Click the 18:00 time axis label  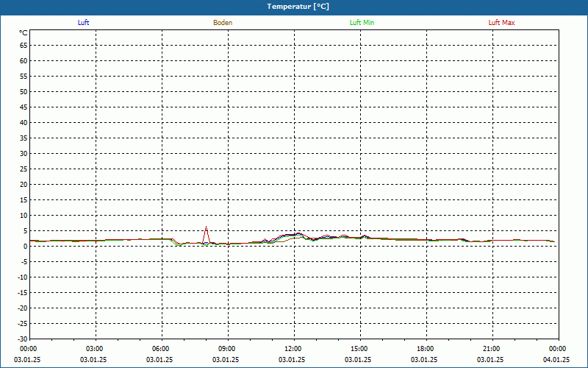tap(426, 349)
